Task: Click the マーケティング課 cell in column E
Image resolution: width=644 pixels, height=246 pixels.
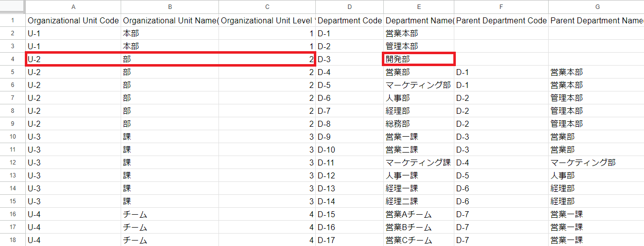Action: (418, 163)
